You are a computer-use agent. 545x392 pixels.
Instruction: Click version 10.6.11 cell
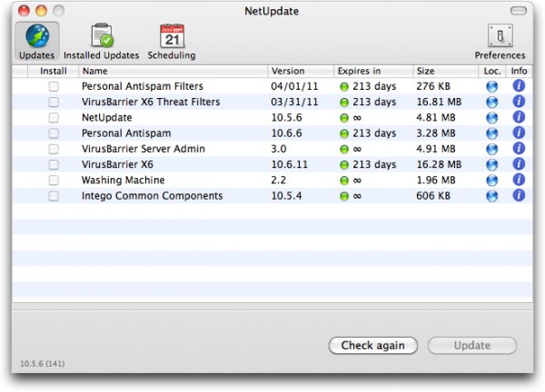[x=289, y=164]
